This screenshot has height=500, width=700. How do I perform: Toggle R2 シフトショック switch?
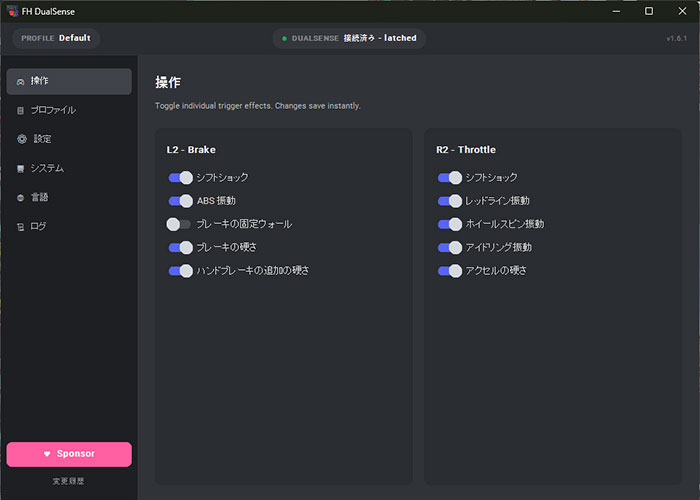pyautogui.click(x=450, y=178)
